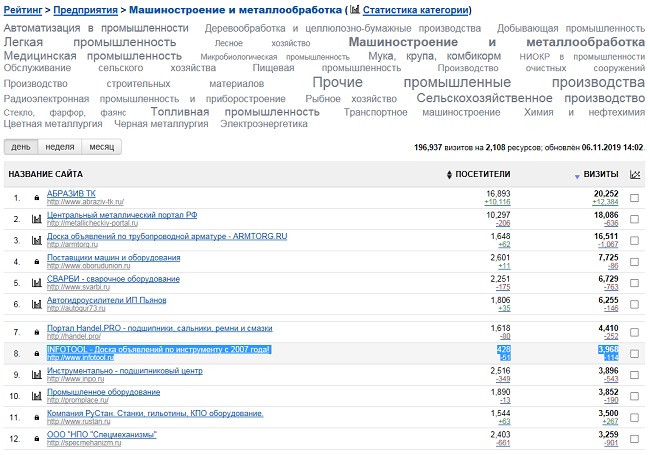Image resolution: width=650 pixels, height=455 pixels.
Task: Click visitors change +10,116 for АБРАЗИВ ТК
Action: click(497, 202)
